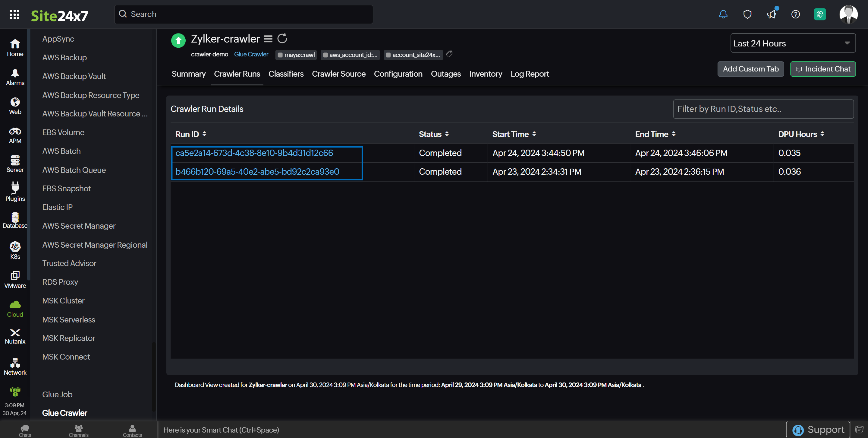This screenshot has height=438, width=868.
Task: Sort by Start Time column arrows
Action: (x=534, y=134)
